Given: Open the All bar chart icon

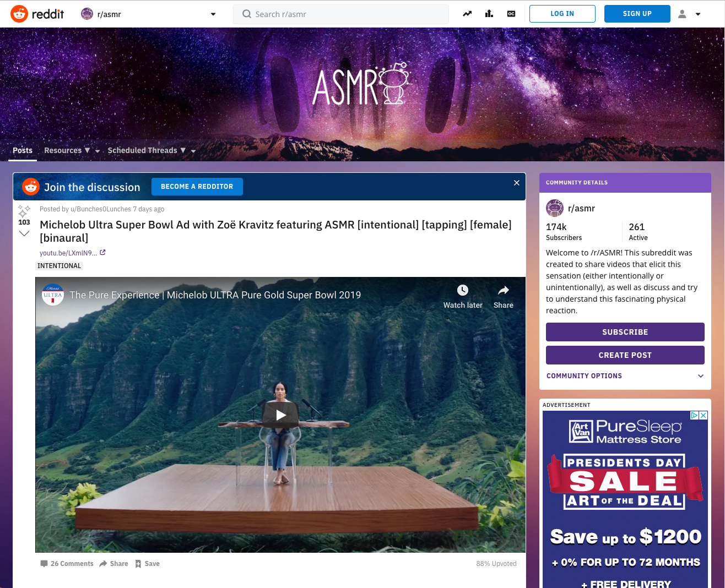Looking at the screenshot, I should tap(489, 14).
